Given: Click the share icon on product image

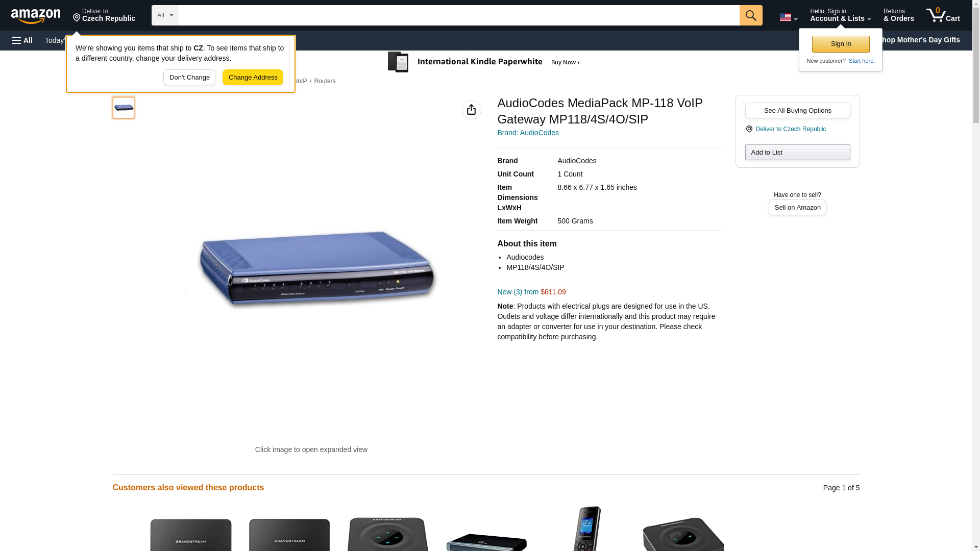Looking at the screenshot, I should pyautogui.click(x=472, y=110).
